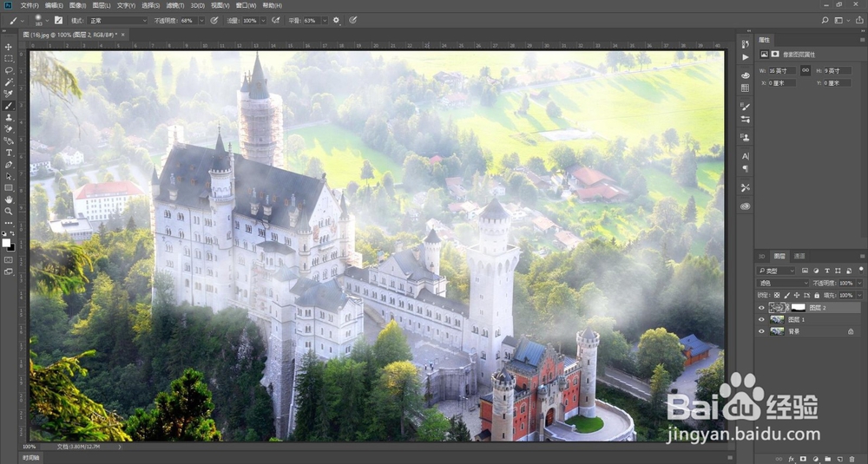868x464 pixels.
Task: Click the Add layer style fx icon
Action: (x=791, y=459)
